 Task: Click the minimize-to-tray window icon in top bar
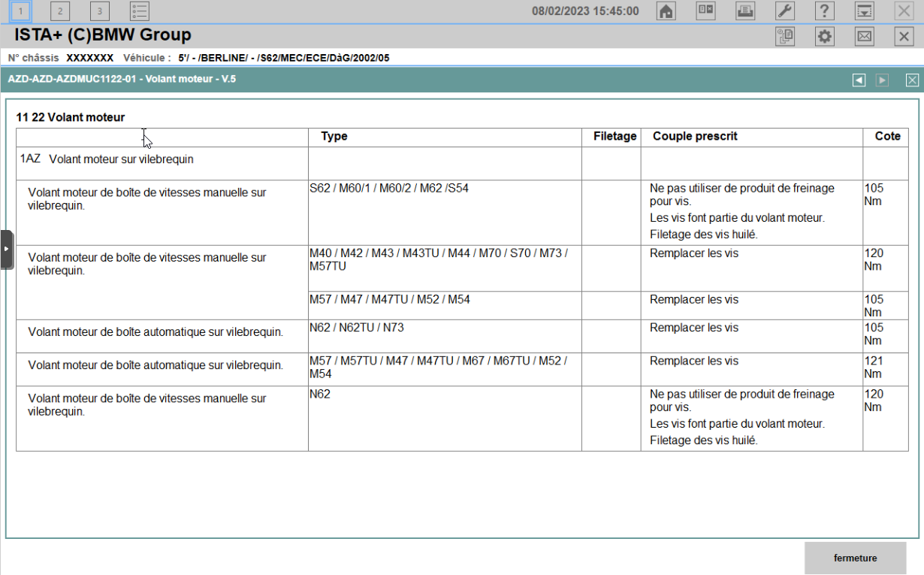point(865,11)
